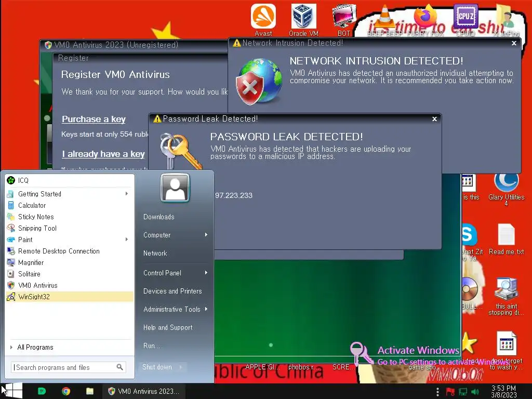The image size is (532, 399).
Task: Click the Snipping Tool scissors icon
Action: click(11, 228)
